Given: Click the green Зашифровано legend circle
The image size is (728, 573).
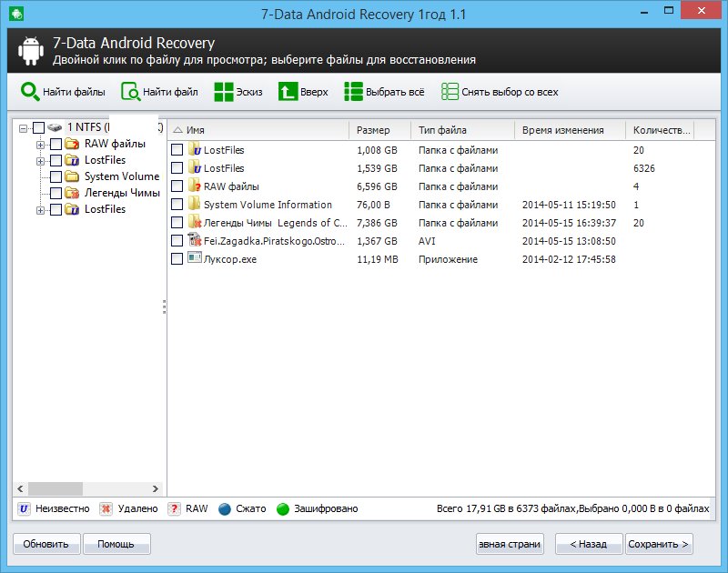Looking at the screenshot, I should (283, 509).
